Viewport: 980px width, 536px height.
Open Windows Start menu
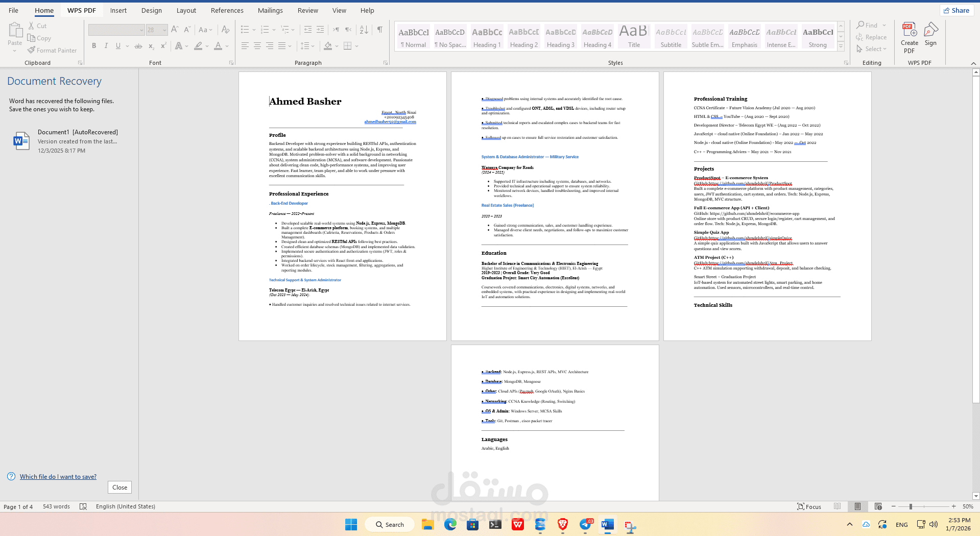(351, 524)
